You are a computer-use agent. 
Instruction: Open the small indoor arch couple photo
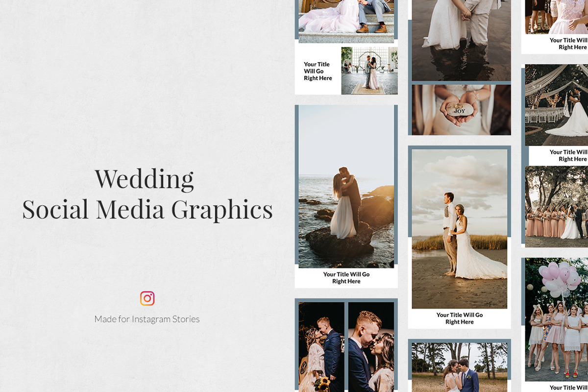click(x=369, y=71)
